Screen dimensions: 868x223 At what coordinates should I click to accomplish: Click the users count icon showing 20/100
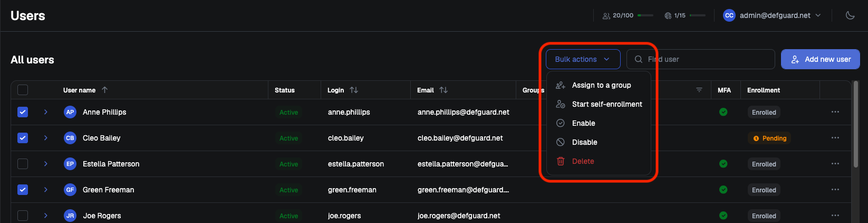pyautogui.click(x=606, y=16)
